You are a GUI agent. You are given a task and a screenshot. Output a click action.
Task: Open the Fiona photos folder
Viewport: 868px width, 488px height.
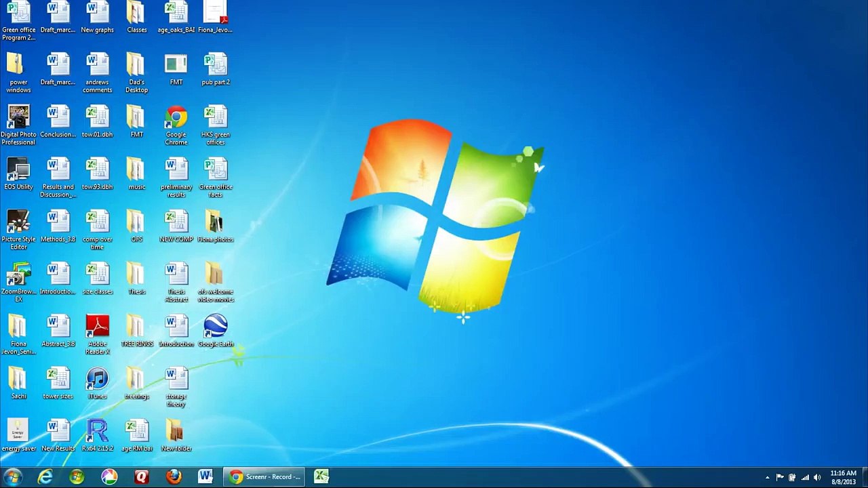[x=215, y=226]
